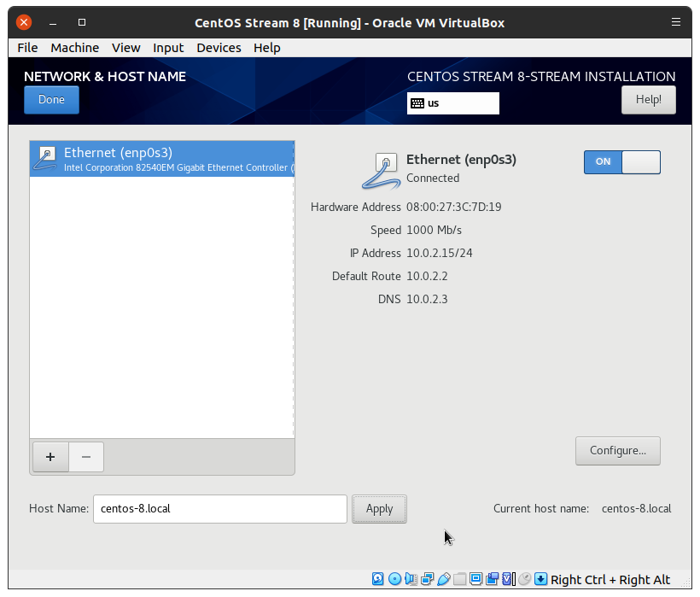700x597 pixels.
Task: Open the Devices menu
Action: click(219, 48)
